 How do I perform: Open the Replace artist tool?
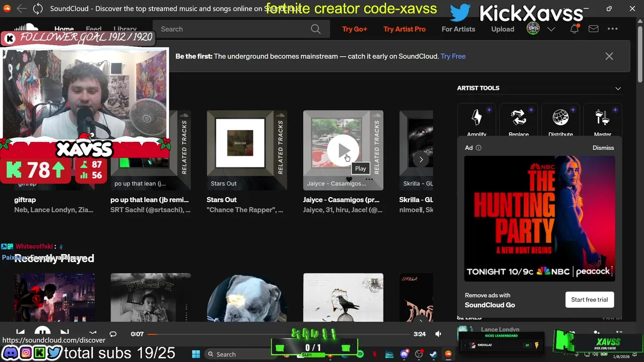click(518, 121)
